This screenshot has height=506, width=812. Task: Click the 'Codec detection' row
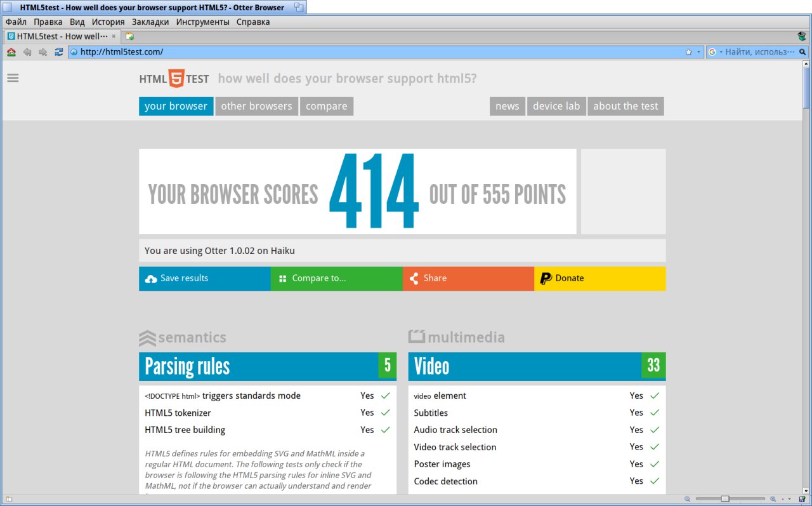537,481
